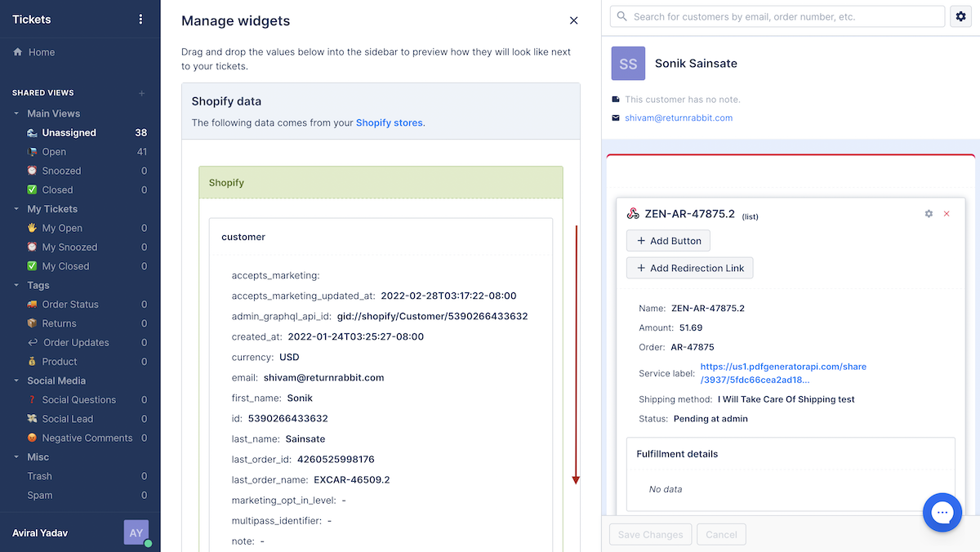Open the chat support bubble
Viewport: 980px width, 552px height.
point(942,512)
